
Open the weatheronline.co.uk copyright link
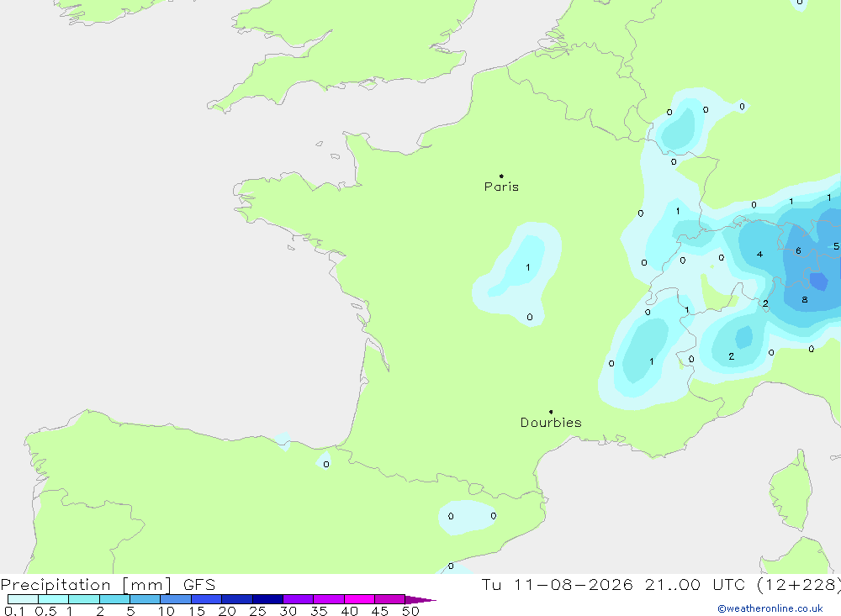tap(770, 608)
